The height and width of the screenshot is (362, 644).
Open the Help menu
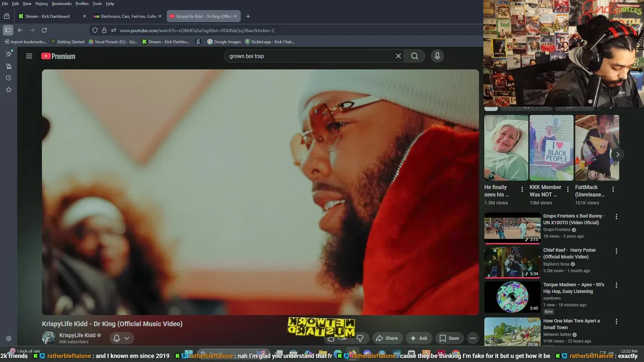click(110, 4)
